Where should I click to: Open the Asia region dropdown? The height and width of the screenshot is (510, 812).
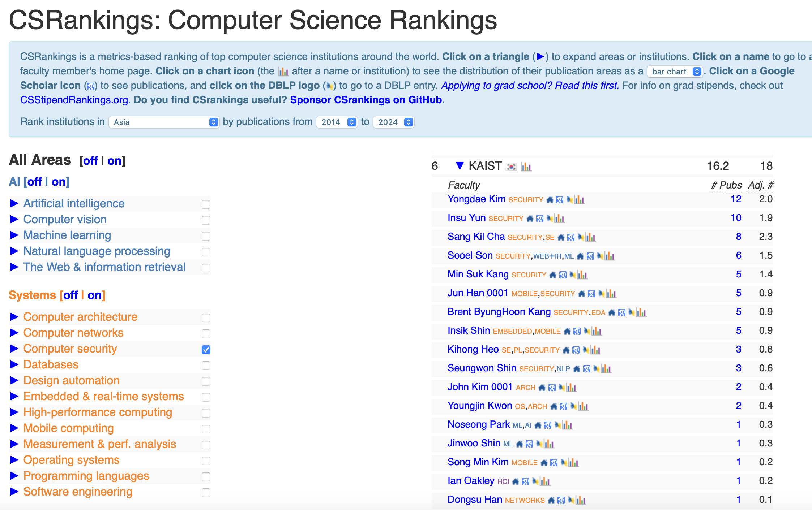[x=164, y=122]
